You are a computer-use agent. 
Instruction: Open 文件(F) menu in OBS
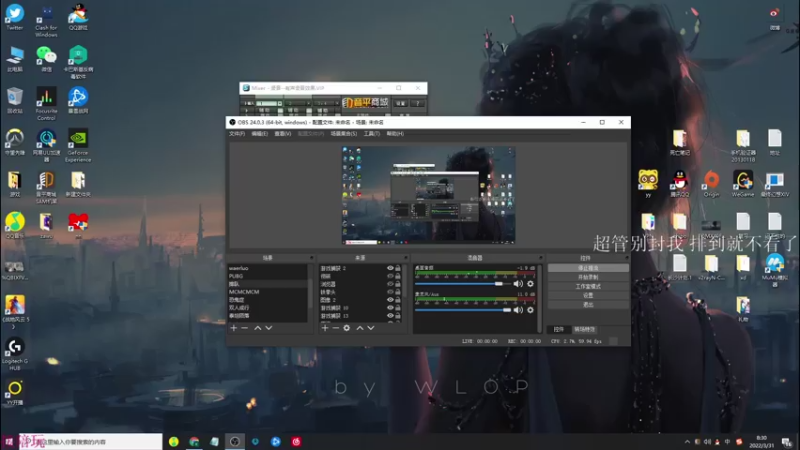coord(237,134)
